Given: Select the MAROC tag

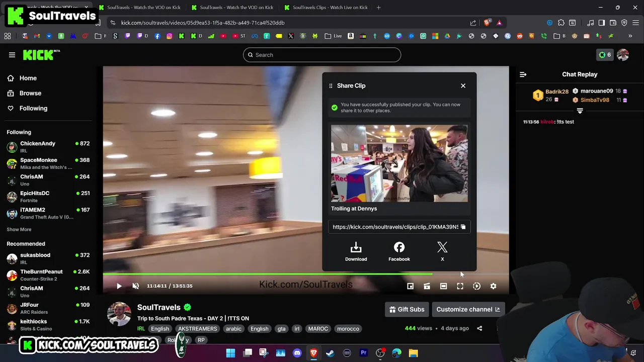Looking at the screenshot, I should [x=318, y=329].
